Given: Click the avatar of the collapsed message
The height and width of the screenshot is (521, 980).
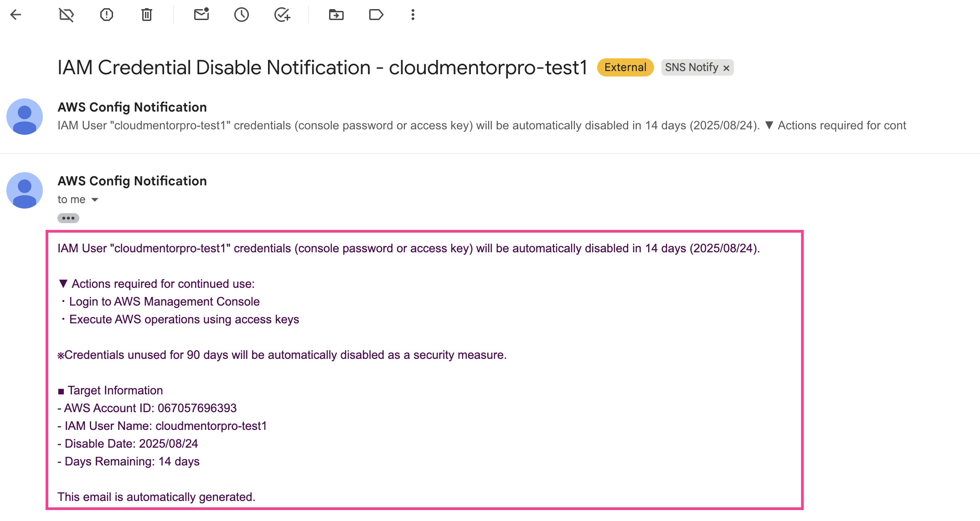Looking at the screenshot, I should tap(25, 117).
